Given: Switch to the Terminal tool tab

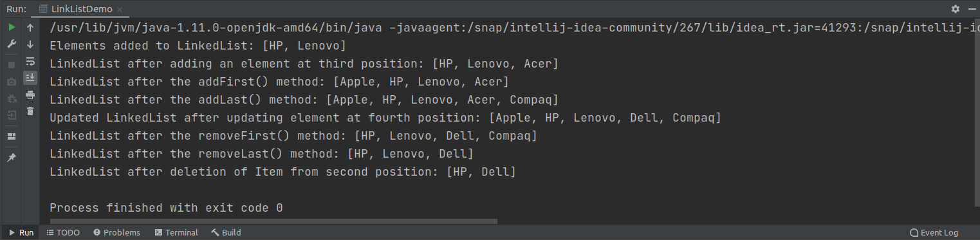Looking at the screenshot, I should click(176, 232).
